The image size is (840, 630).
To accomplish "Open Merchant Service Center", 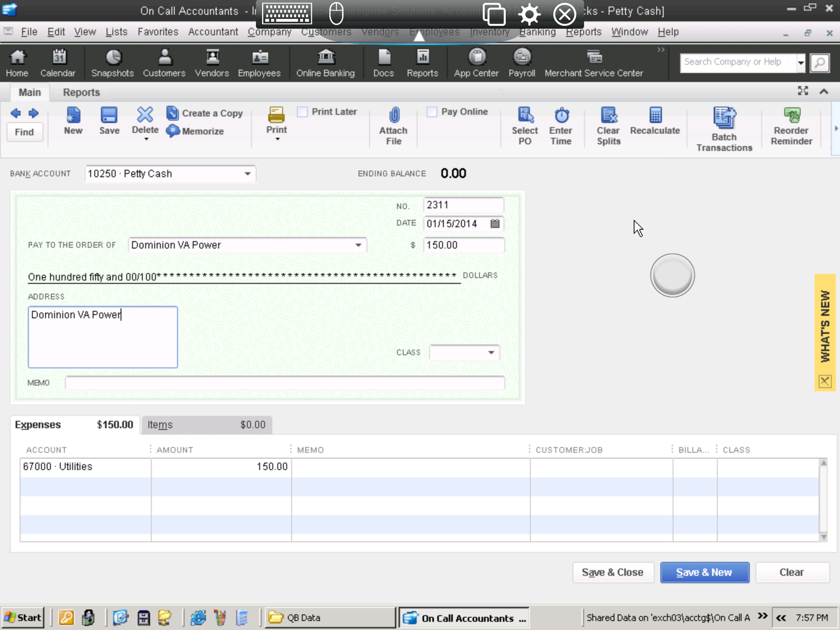I will (x=594, y=62).
